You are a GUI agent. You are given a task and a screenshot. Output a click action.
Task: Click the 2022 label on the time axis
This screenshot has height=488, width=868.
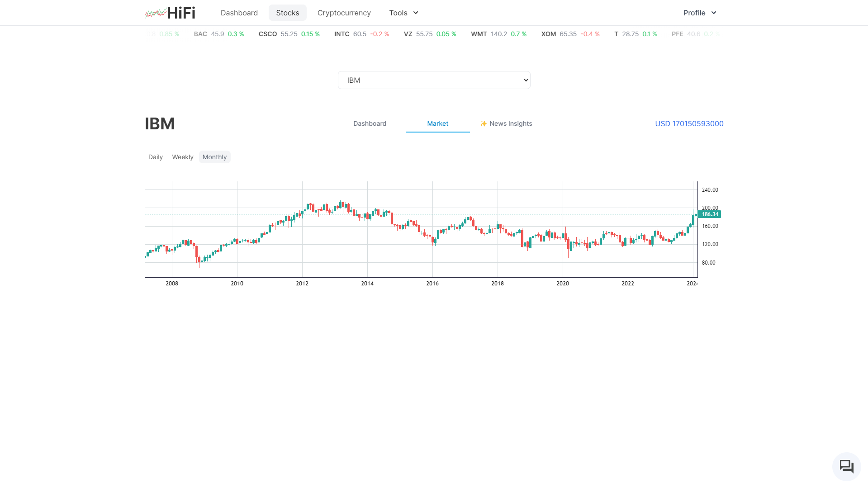click(x=628, y=284)
